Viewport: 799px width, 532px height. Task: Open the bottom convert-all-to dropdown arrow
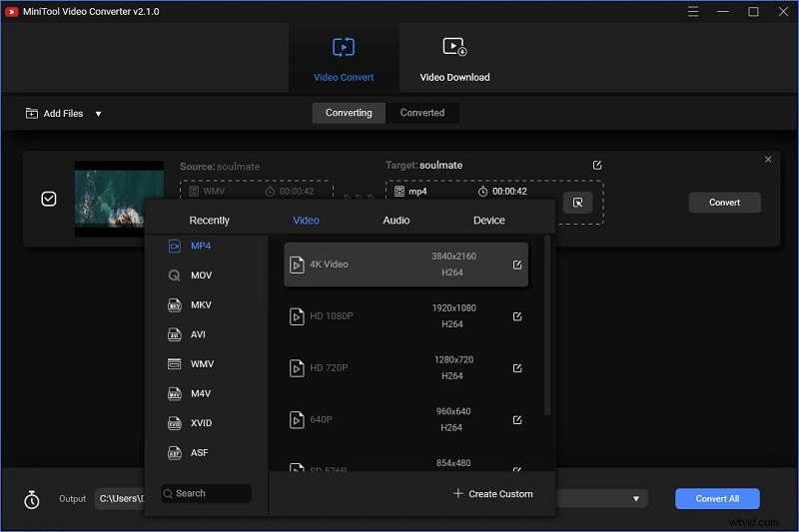coord(636,498)
